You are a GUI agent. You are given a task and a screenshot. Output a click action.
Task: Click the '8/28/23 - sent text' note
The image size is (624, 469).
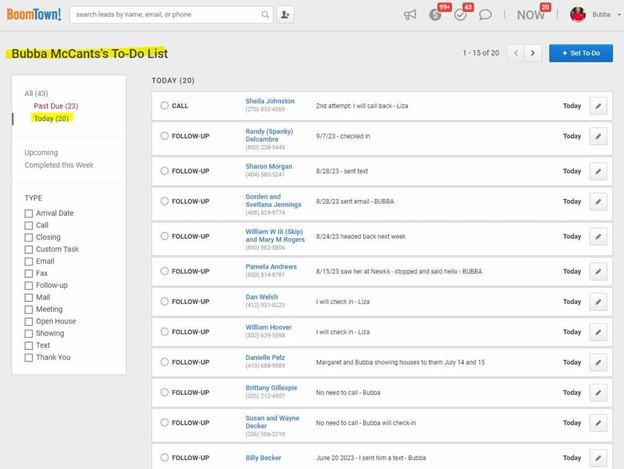tap(342, 171)
